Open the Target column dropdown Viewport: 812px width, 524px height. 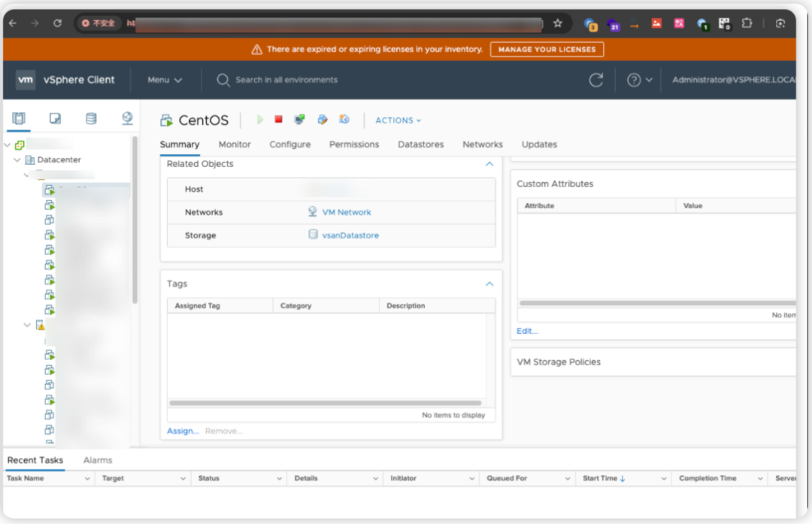pos(183,478)
